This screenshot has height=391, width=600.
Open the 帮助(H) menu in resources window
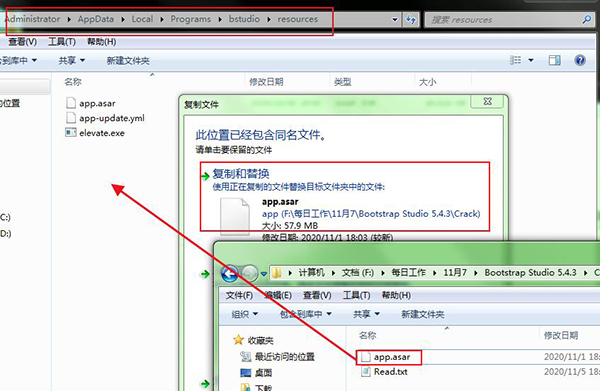(101, 42)
